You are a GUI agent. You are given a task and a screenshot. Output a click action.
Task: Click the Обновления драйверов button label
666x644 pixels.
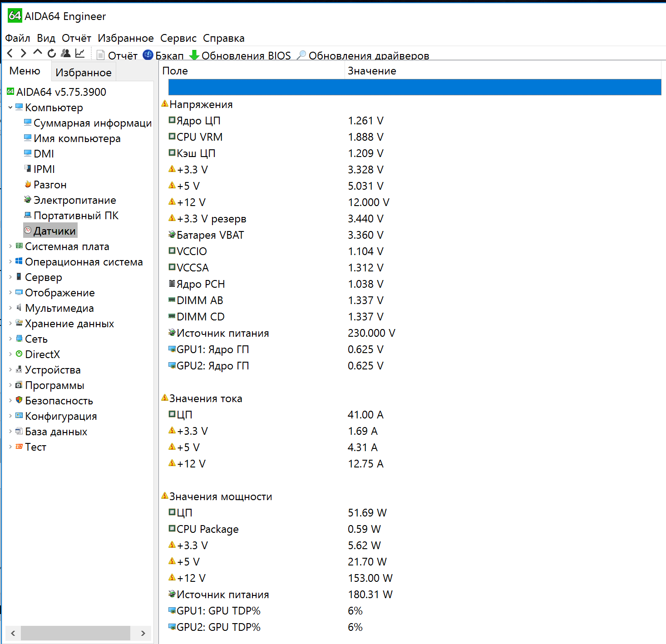coord(369,55)
